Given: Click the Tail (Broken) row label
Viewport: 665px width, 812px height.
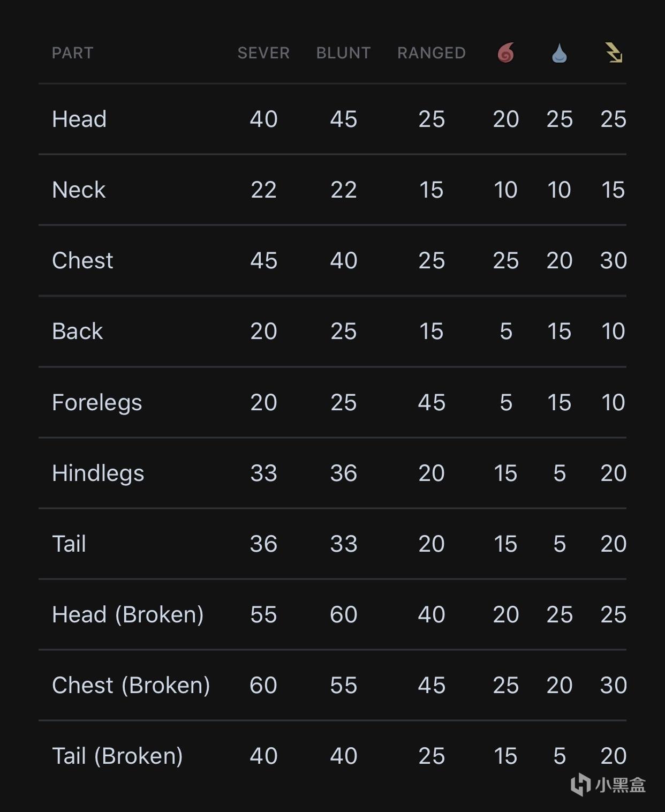Looking at the screenshot, I should tap(118, 756).
